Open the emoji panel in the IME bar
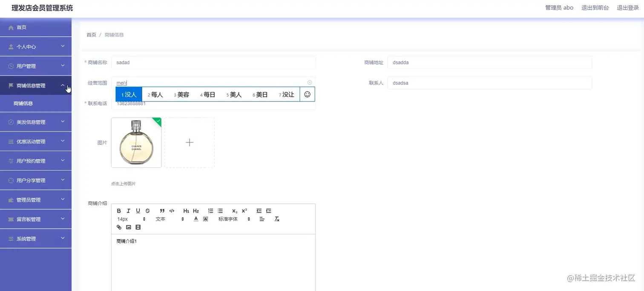The image size is (644, 291). click(x=307, y=95)
